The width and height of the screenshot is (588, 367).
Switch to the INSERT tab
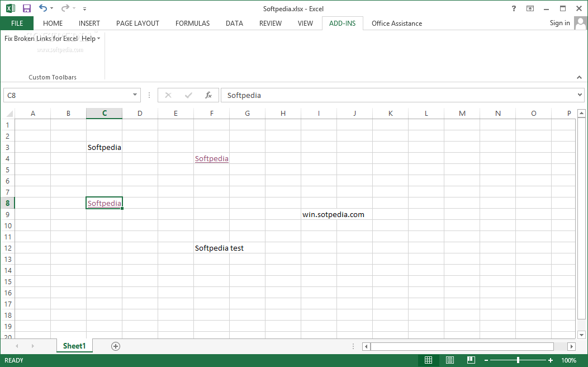[x=89, y=23]
